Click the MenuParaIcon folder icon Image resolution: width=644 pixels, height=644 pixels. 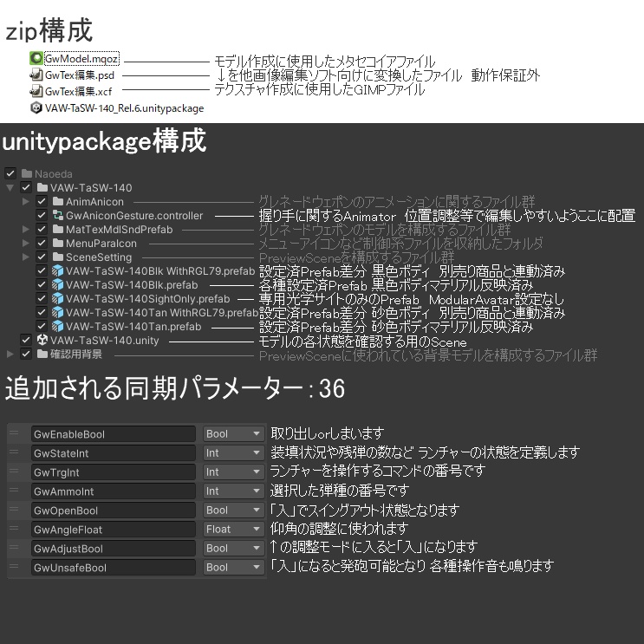[58, 244]
